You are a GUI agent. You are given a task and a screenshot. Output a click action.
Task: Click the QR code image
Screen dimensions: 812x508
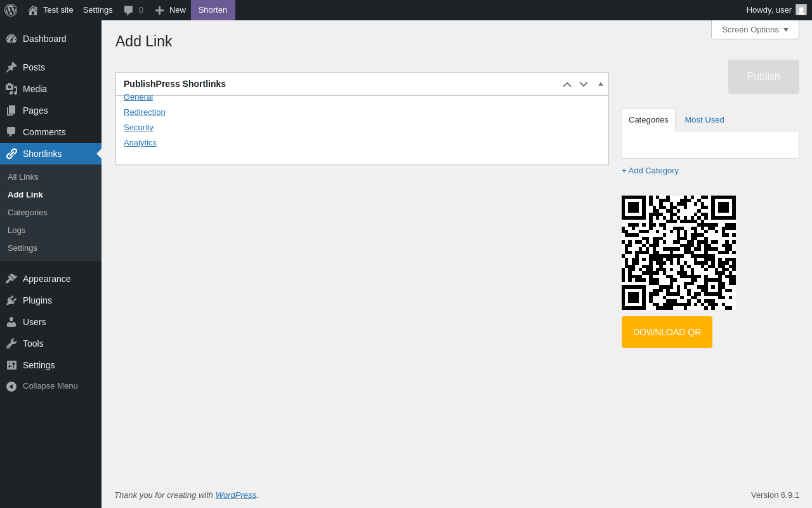pyautogui.click(x=679, y=253)
